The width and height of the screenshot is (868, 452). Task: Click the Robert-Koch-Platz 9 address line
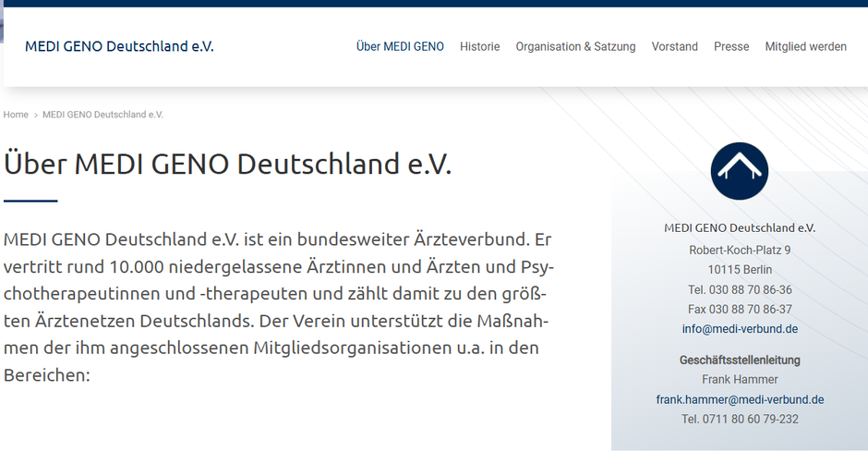[740, 250]
